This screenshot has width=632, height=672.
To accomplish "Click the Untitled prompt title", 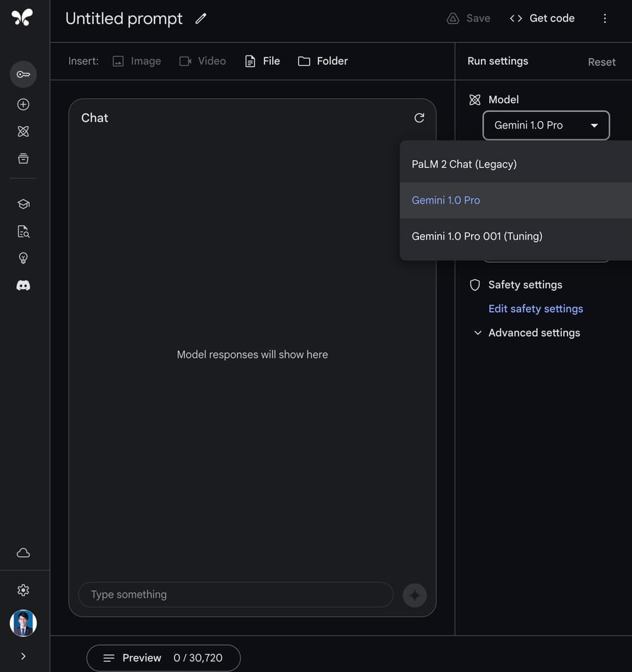I will pos(124,19).
